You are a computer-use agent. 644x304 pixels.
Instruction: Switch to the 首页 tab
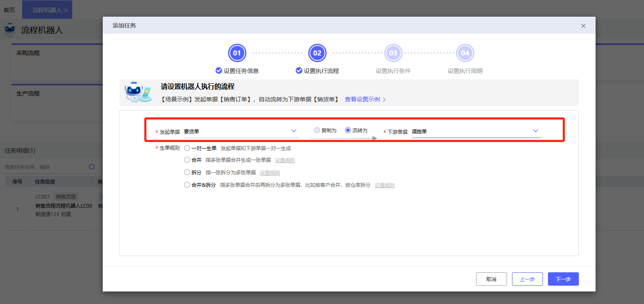pos(9,10)
